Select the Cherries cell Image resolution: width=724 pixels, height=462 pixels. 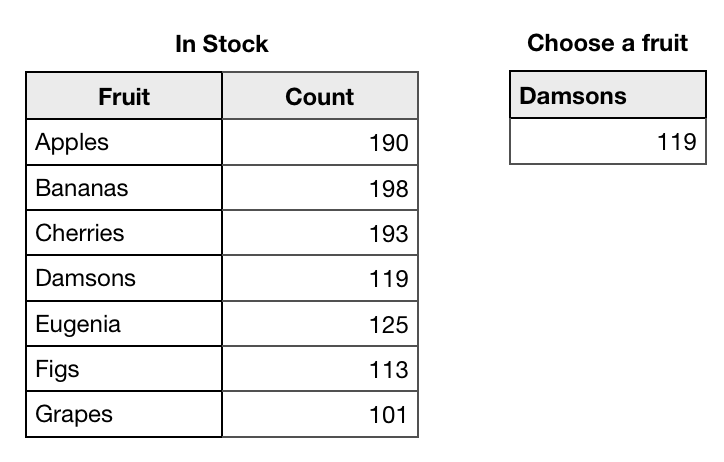(124, 233)
